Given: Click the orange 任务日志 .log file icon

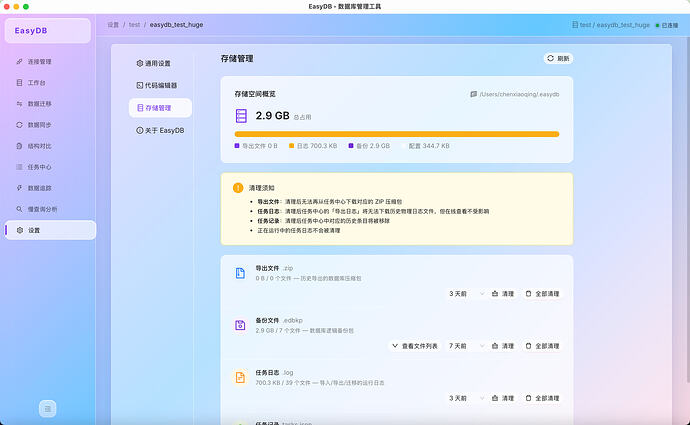Looking at the screenshot, I should coord(240,377).
